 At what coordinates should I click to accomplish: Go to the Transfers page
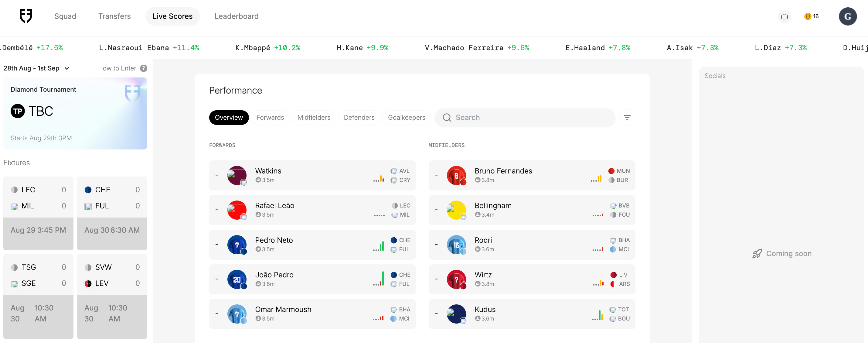point(114,16)
